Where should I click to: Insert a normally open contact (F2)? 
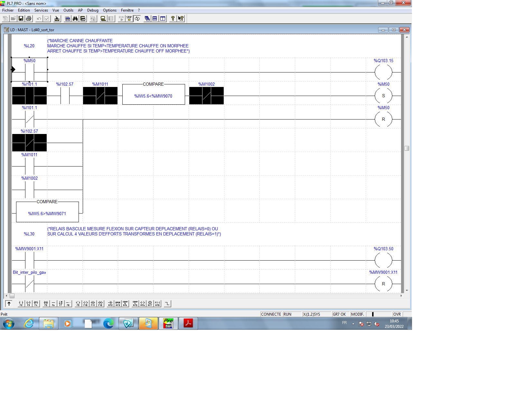[21, 303]
